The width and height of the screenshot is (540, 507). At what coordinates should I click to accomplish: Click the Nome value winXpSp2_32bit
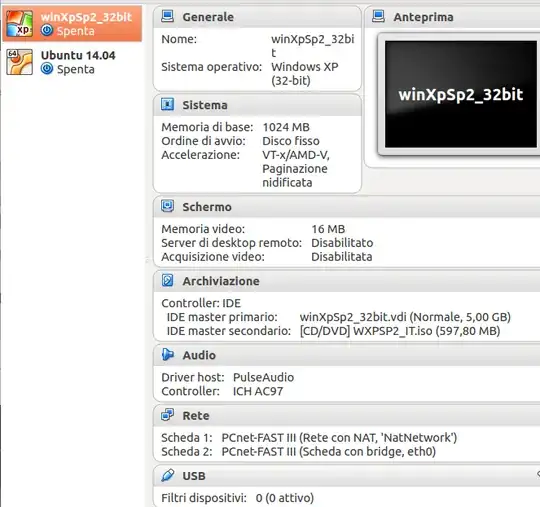(313, 46)
